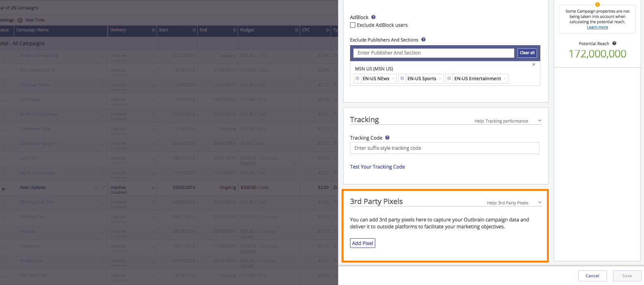The height and width of the screenshot is (285, 644).
Task: Click the suffix-style tracking code input
Action: pos(444,148)
